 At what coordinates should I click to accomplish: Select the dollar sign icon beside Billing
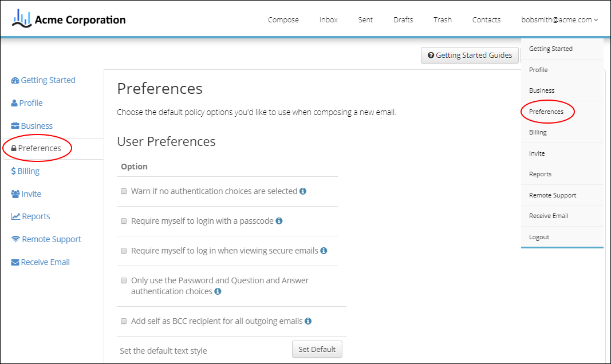[x=15, y=171]
